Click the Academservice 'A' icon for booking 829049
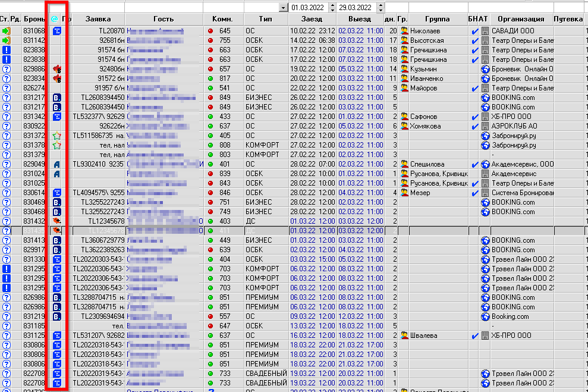588x392 pixels. (x=56, y=164)
